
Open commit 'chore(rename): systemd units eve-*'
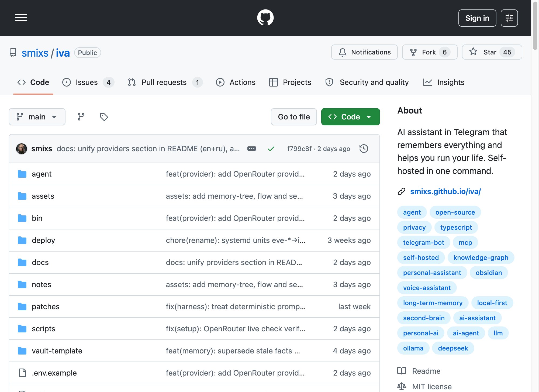point(236,240)
